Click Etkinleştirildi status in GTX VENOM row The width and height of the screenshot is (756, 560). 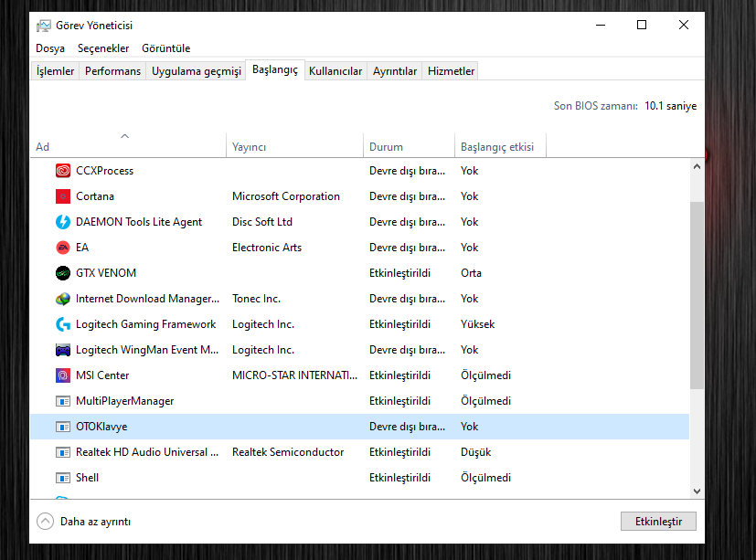[x=399, y=273]
